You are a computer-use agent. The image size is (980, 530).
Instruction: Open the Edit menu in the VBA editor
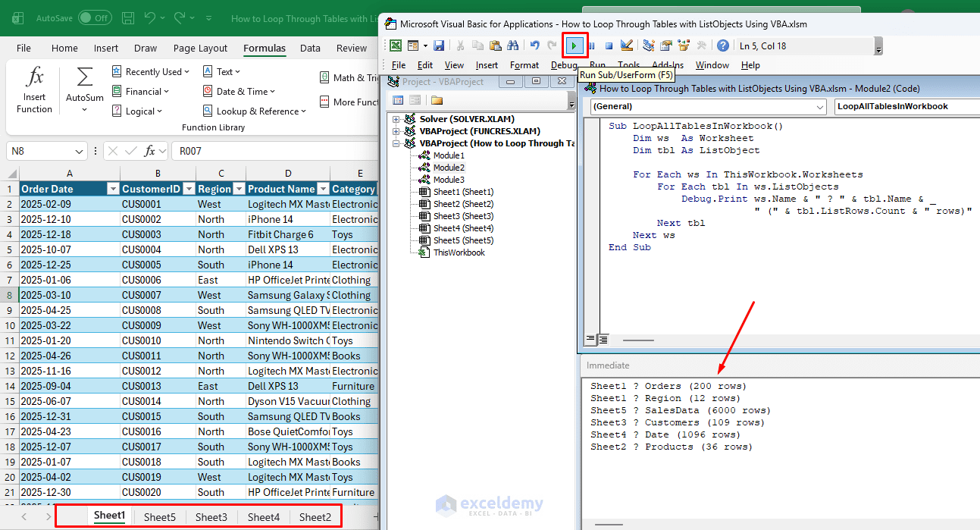tap(425, 65)
